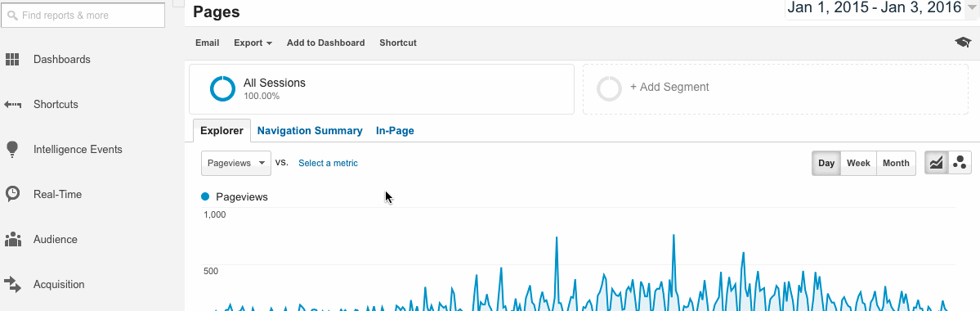The height and width of the screenshot is (311, 980).
Task: Click Select a metric link
Action: coord(328,164)
